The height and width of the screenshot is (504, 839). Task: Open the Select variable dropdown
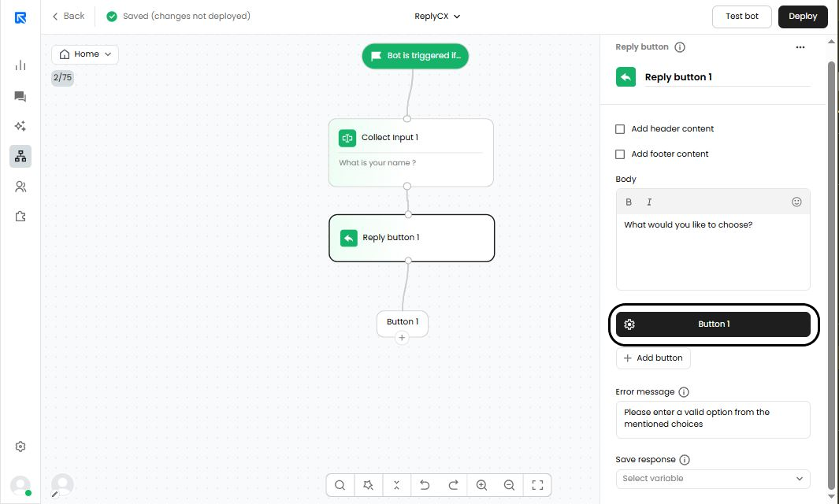coord(713,479)
